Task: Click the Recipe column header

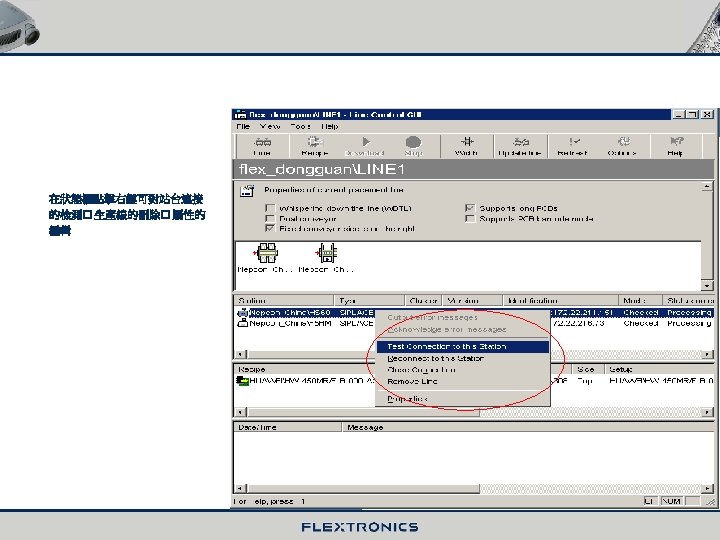Action: pos(305,369)
